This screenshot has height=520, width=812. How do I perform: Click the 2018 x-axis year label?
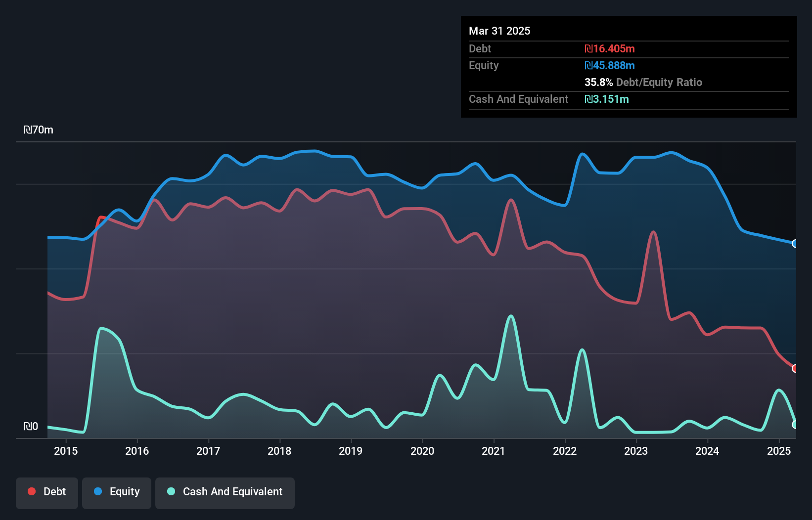point(279,451)
